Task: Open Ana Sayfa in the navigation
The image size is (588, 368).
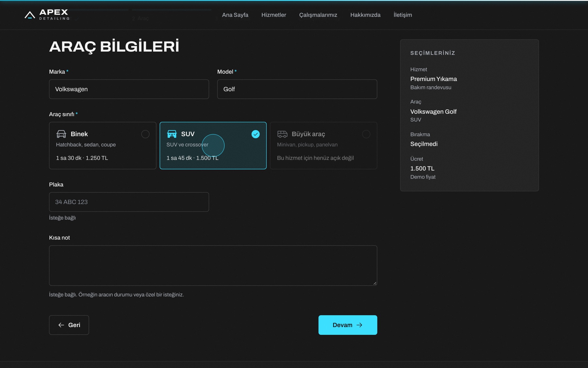Action: coord(235,15)
